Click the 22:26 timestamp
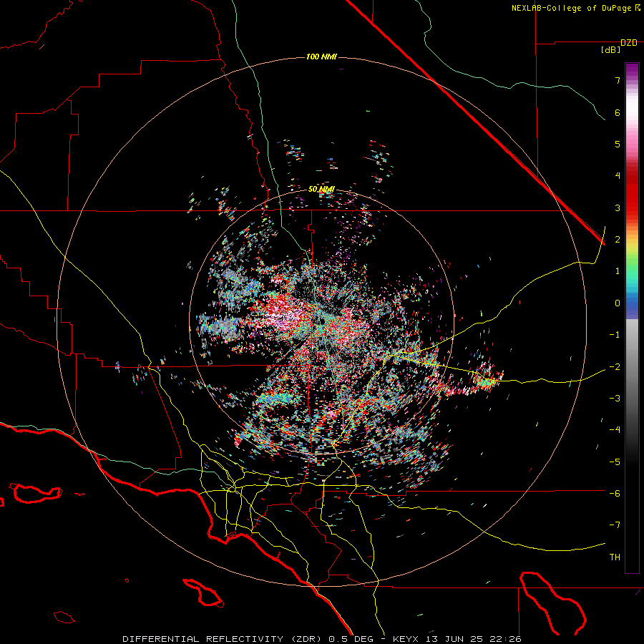The image size is (644, 644). 505,639
